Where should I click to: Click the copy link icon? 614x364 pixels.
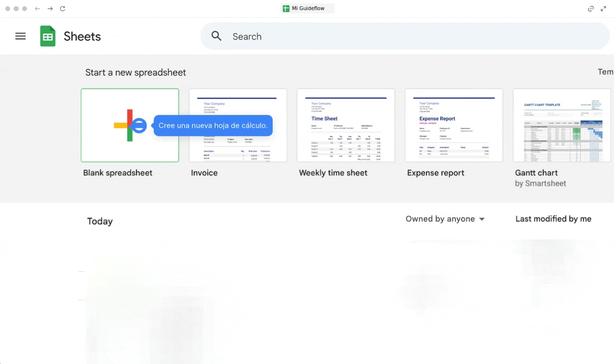click(x=590, y=9)
